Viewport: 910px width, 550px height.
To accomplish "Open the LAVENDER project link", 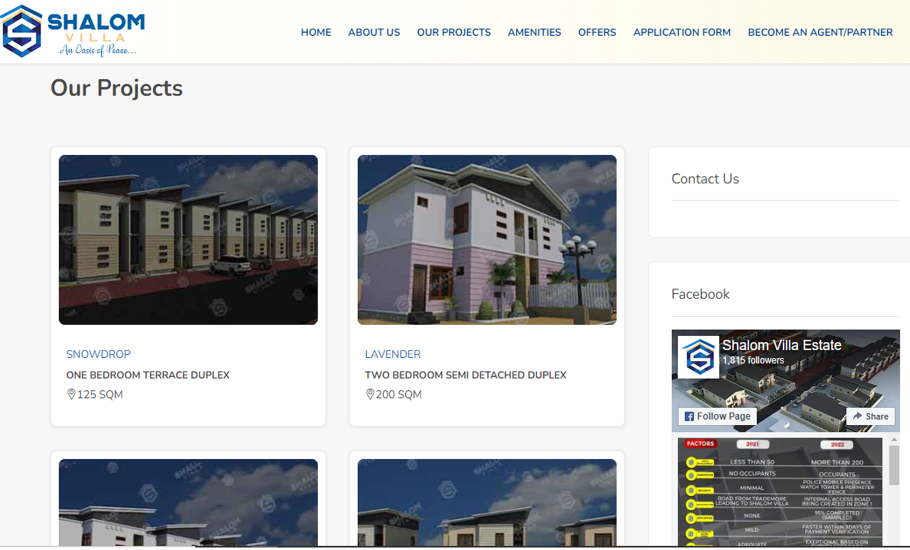I will pos(392,354).
